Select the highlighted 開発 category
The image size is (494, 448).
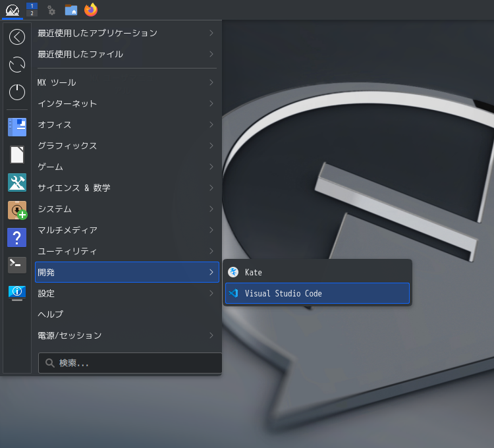(x=127, y=272)
